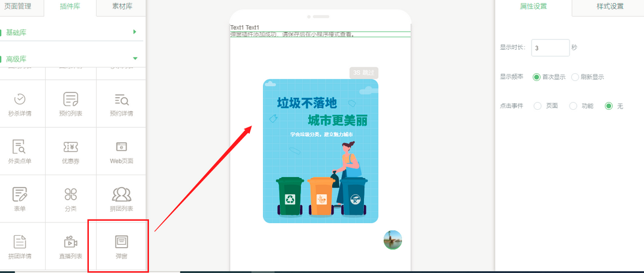This screenshot has width=644, height=273.
Task: Select the 直播列表 live plugin
Action: point(71,246)
